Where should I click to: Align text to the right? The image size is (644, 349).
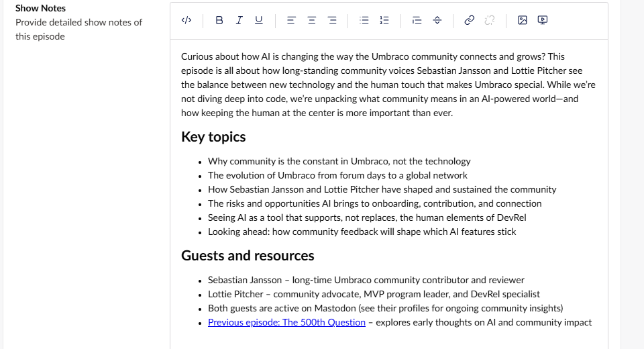point(332,20)
